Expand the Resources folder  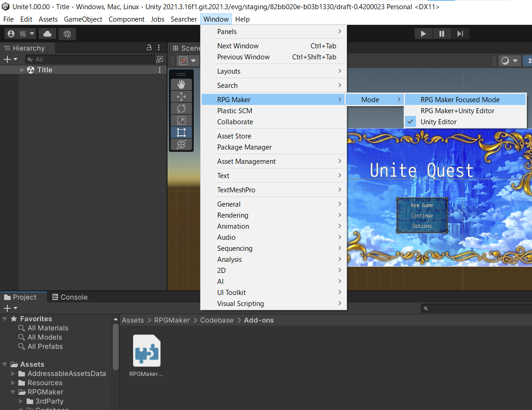click(x=13, y=382)
